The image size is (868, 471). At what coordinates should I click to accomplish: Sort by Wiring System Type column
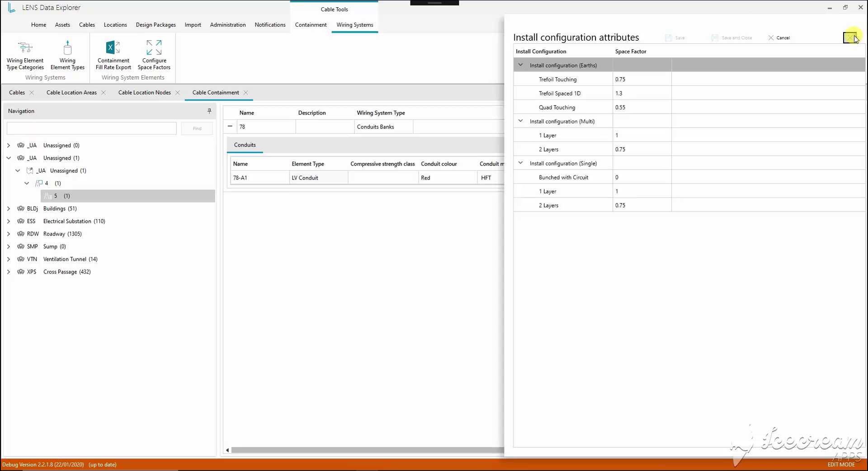tap(381, 113)
